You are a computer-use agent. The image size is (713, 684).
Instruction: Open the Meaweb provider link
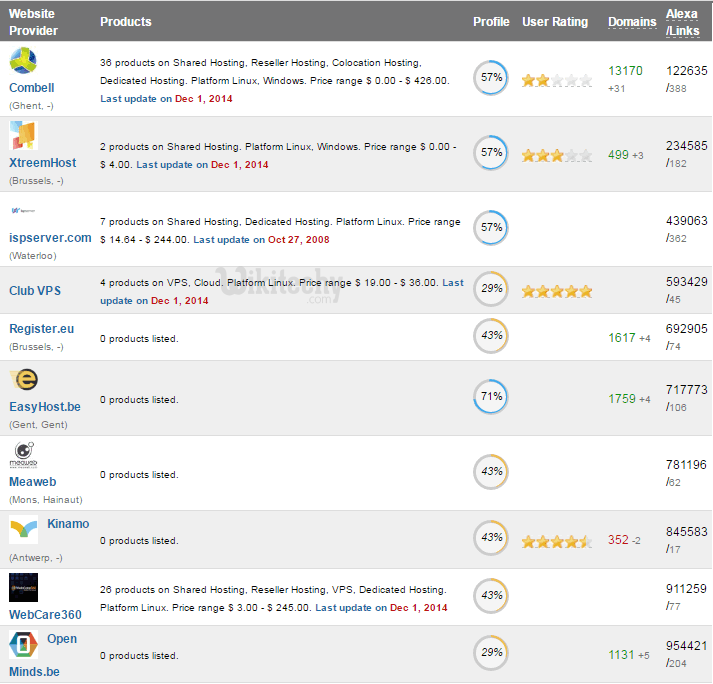click(x=33, y=482)
